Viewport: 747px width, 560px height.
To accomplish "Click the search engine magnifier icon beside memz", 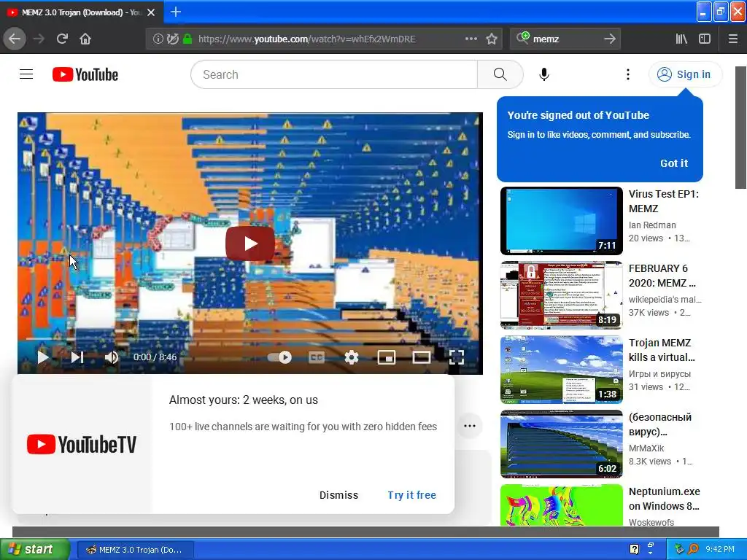I will coord(522,38).
